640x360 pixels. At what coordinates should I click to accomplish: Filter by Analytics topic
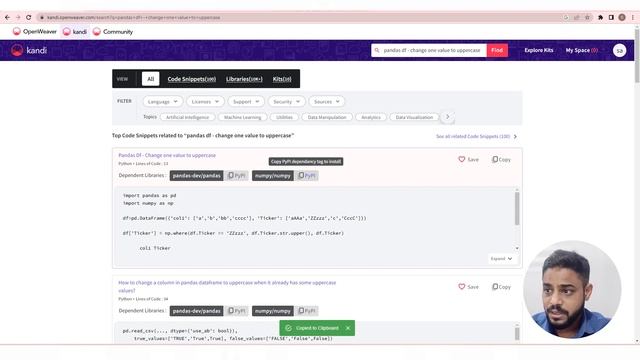point(371,118)
